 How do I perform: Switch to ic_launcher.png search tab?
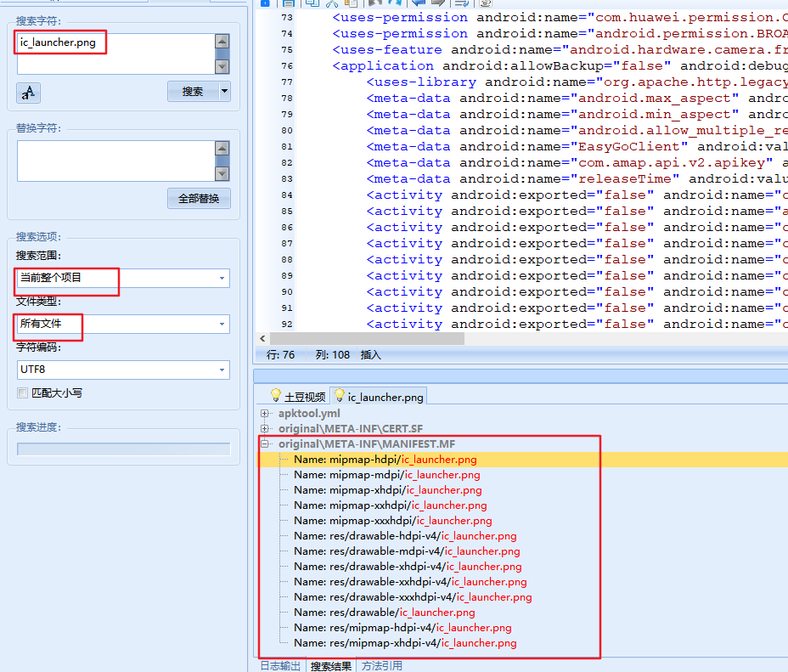coord(380,397)
